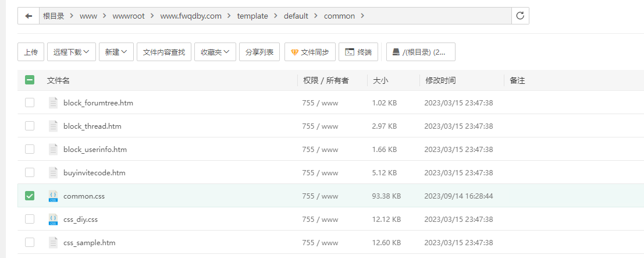Screen dimensions: 644x258
Task: Click the 上传 upload button
Action: pyautogui.click(x=31, y=52)
